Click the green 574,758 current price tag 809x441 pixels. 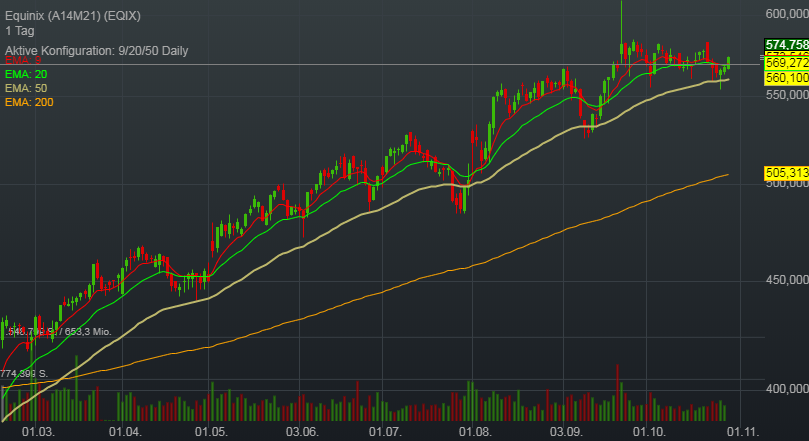[x=786, y=45]
